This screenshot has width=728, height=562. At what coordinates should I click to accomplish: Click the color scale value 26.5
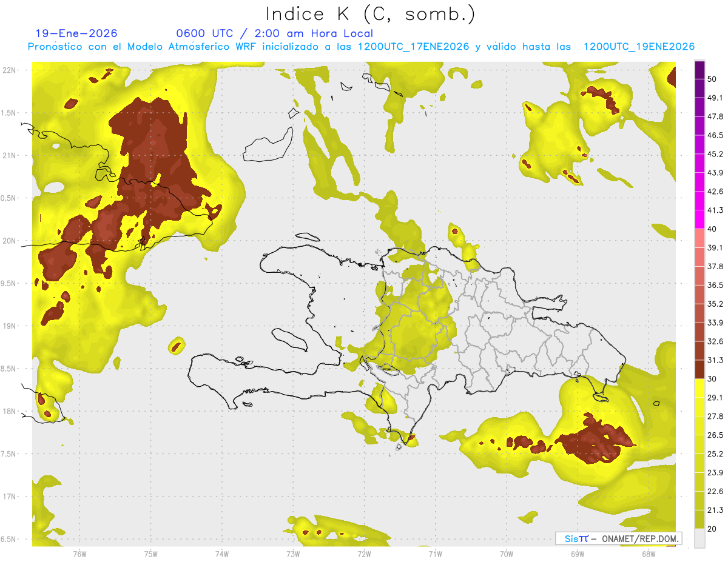pyautogui.click(x=715, y=435)
